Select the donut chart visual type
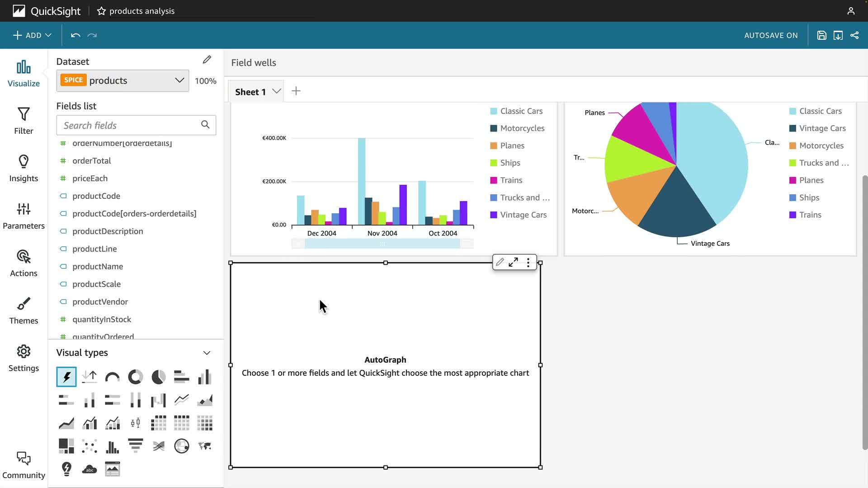 135,377
